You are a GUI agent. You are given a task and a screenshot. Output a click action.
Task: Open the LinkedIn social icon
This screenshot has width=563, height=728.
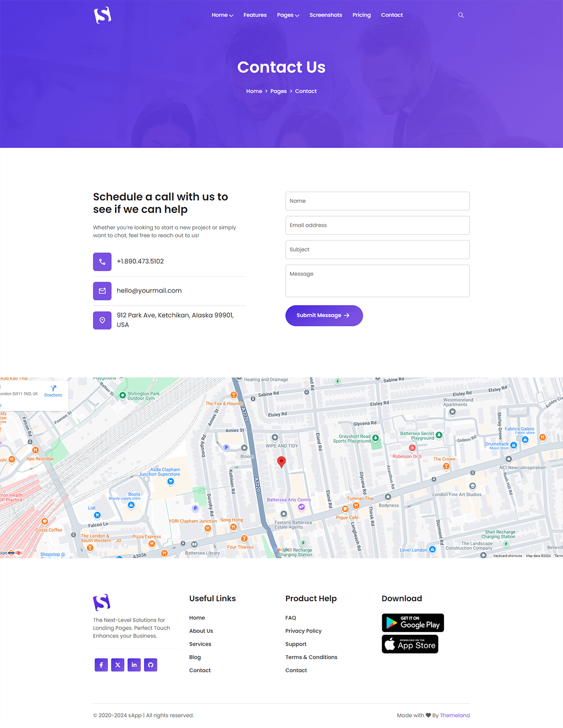pos(134,665)
